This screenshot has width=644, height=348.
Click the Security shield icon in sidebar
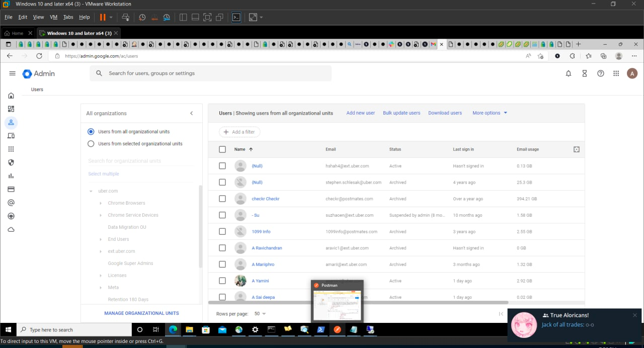coord(11,162)
